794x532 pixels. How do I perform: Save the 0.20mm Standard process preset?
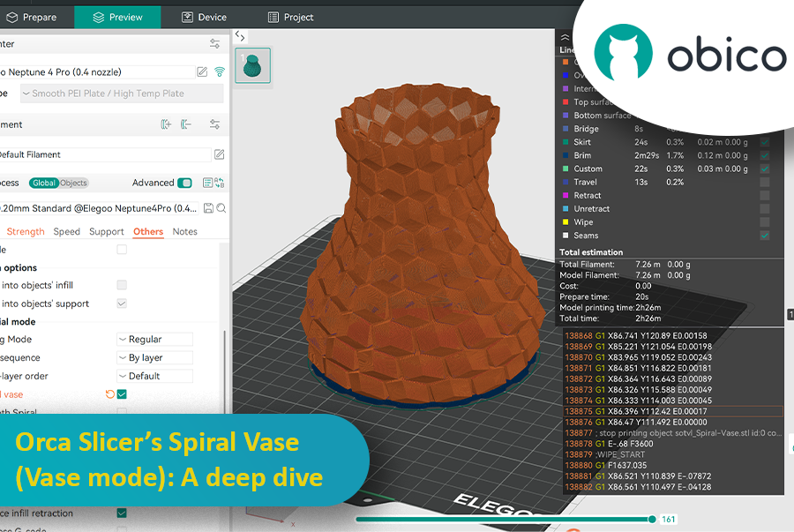point(208,208)
